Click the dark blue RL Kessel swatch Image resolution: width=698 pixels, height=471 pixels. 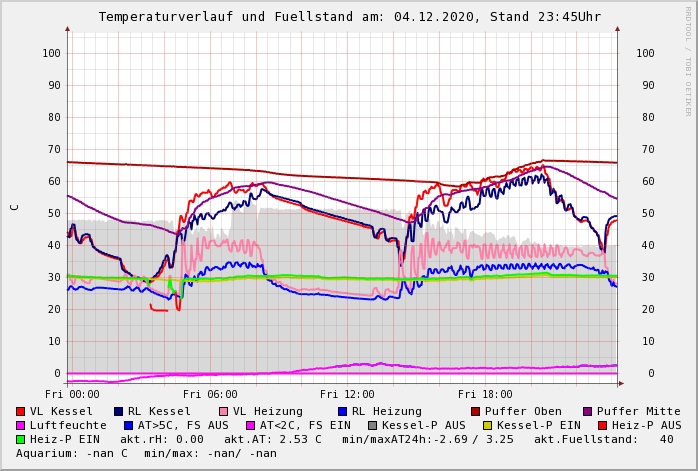pos(119,411)
